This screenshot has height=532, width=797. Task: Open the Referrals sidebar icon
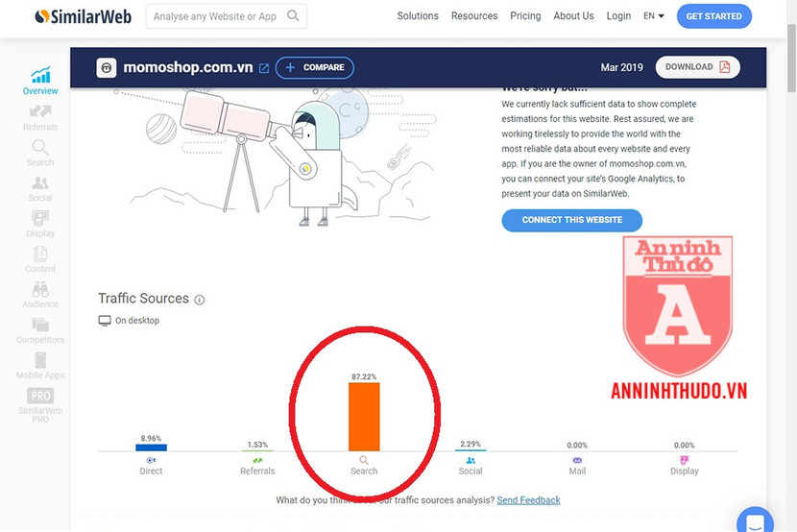[40, 112]
